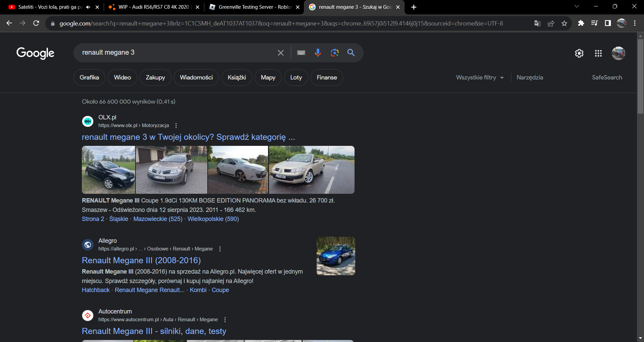Go back to the previous page

click(9, 23)
